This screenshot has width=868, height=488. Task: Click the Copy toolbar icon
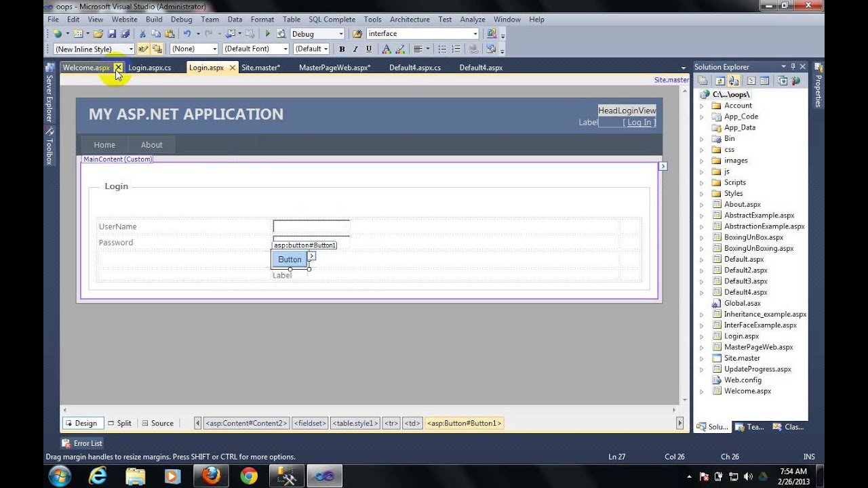tap(155, 34)
